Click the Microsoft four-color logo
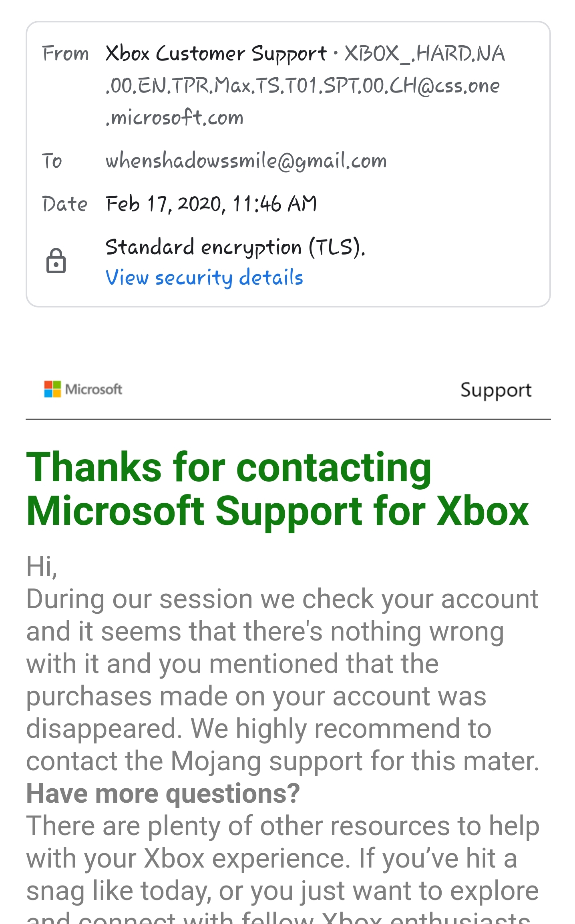The width and height of the screenshot is (575, 924). click(52, 389)
